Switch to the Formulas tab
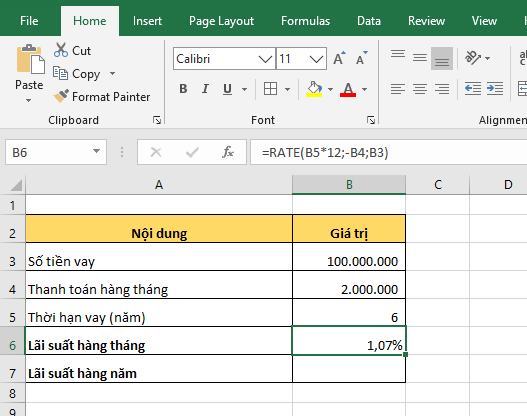 pyautogui.click(x=305, y=21)
